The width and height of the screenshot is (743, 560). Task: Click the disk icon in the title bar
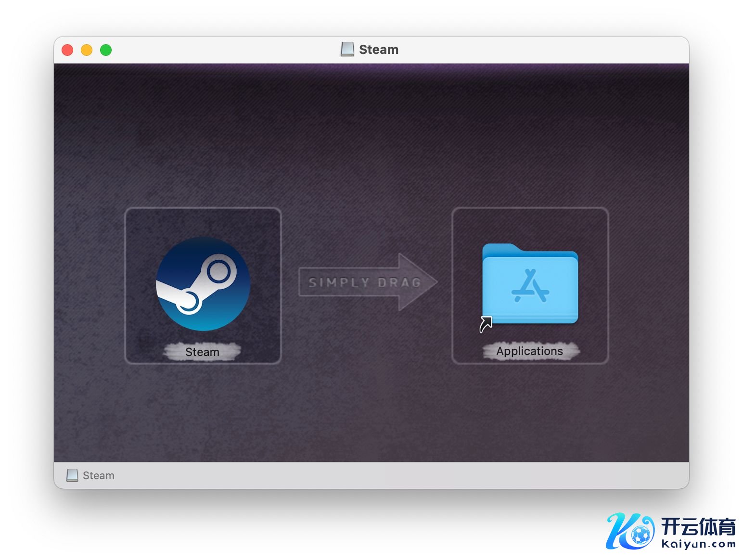point(347,50)
